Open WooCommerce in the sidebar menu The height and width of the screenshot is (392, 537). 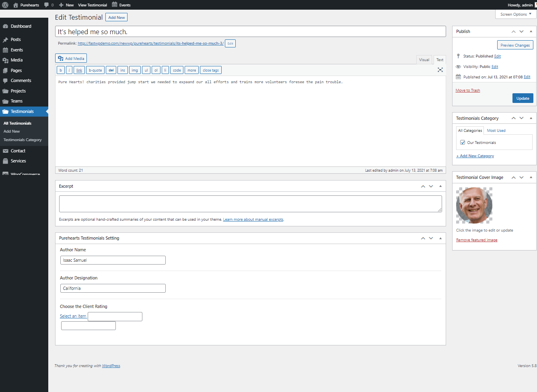coord(25,174)
